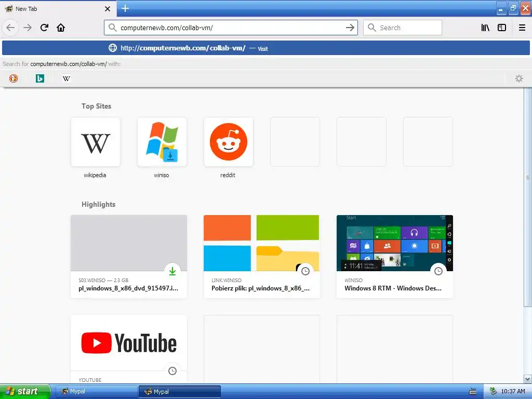The image size is (532, 399).
Task: Toggle the sidebar panel icon
Action: pyautogui.click(x=502, y=28)
